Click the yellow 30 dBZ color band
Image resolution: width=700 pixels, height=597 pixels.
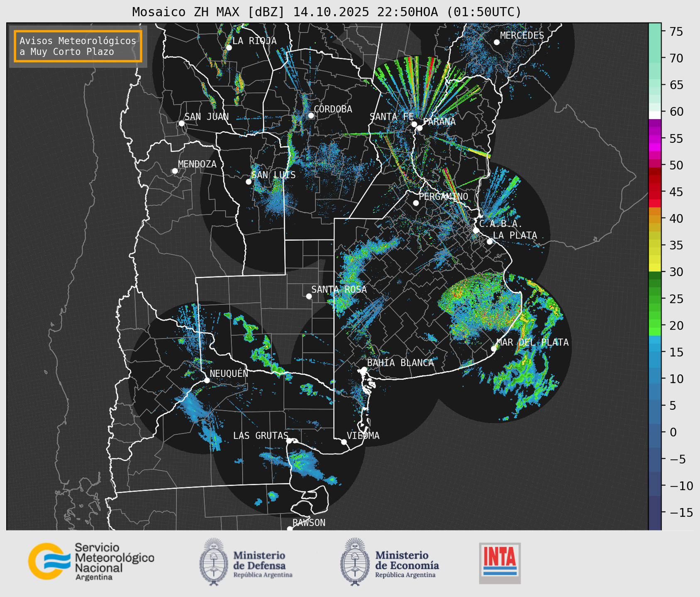655,268
